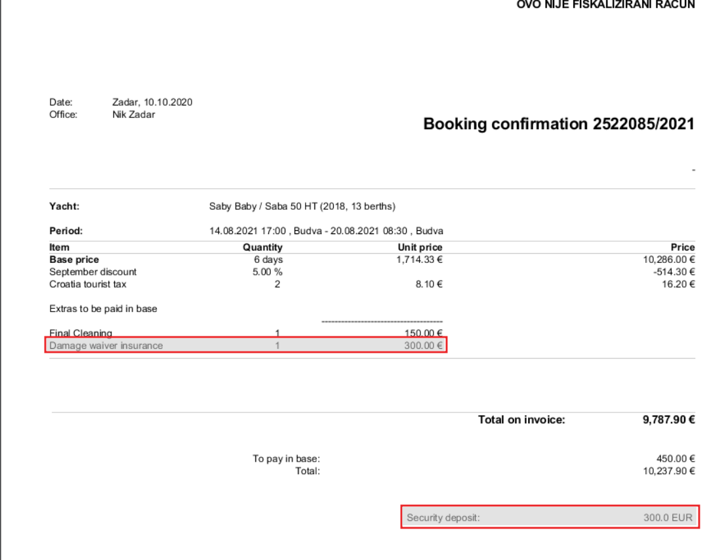Viewport: 728px width, 560px height.
Task: Click the Extras to be paid in base label
Action: [x=103, y=309]
